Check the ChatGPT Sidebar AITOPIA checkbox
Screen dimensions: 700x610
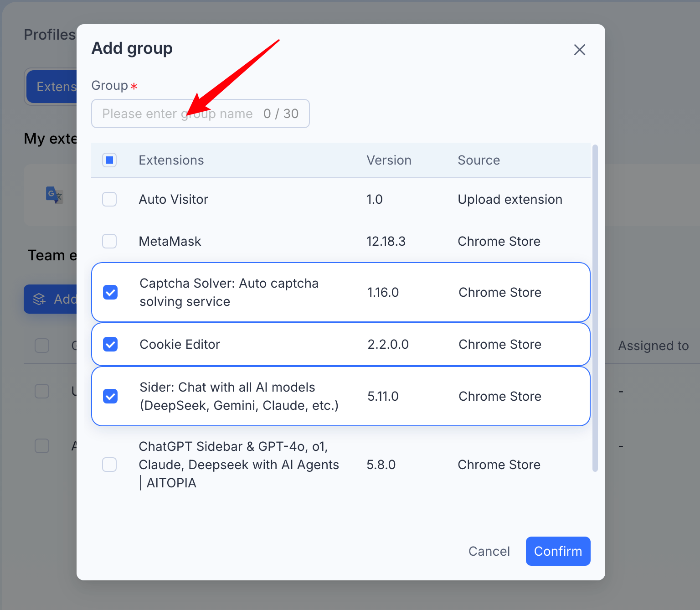click(109, 465)
